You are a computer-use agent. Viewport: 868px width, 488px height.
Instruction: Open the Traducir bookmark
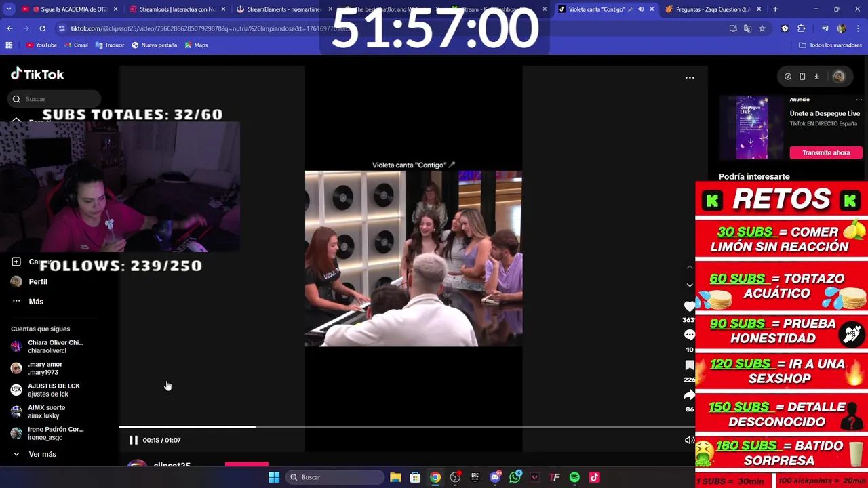(x=110, y=45)
